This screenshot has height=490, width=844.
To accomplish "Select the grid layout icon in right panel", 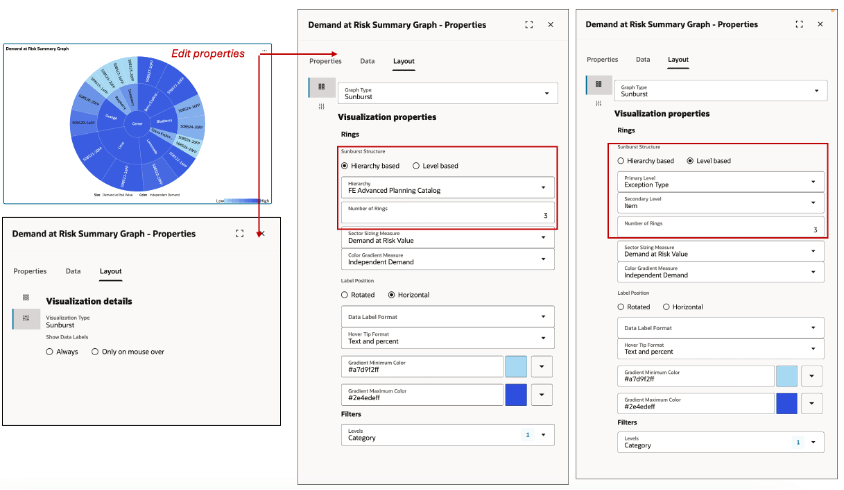I will (x=599, y=84).
